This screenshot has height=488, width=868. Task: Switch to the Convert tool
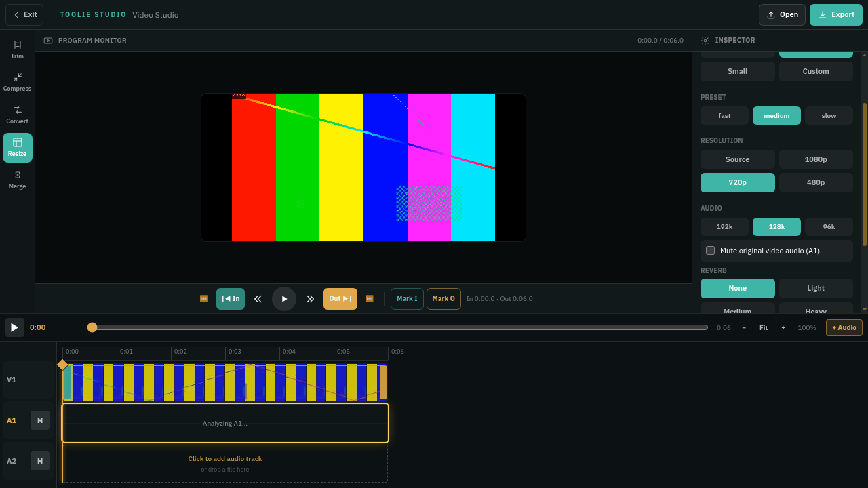18,115
